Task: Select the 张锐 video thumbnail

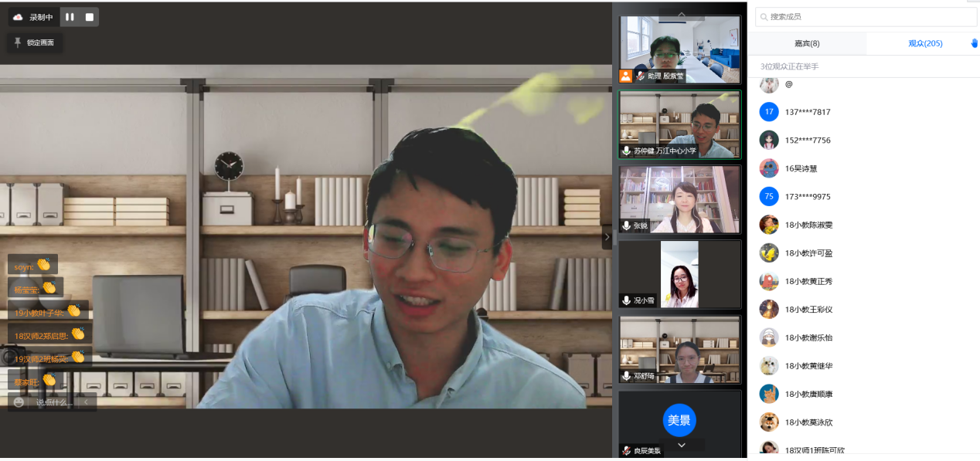Action: pyautogui.click(x=679, y=199)
